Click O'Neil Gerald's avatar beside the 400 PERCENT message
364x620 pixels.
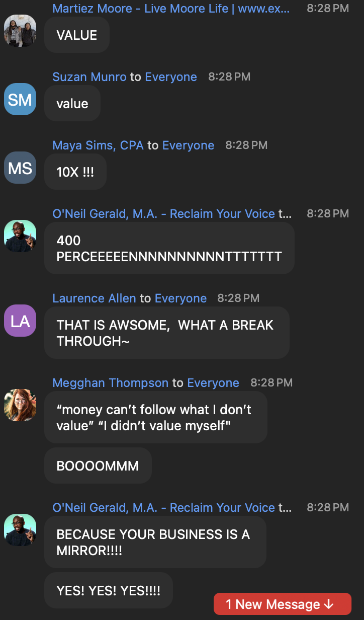20,237
